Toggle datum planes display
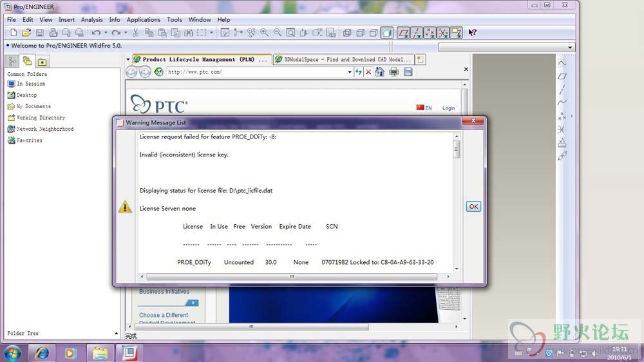Viewport: 644px width, 362px height. 404,32
